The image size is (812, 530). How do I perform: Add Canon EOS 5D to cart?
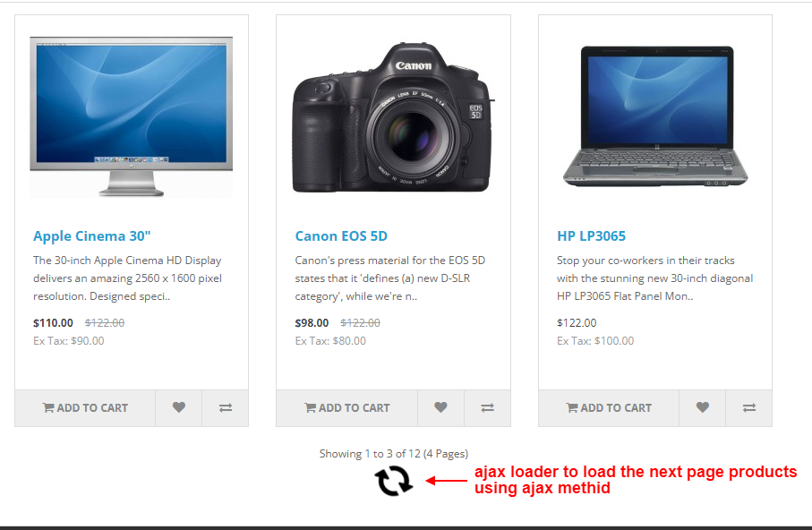coord(347,407)
